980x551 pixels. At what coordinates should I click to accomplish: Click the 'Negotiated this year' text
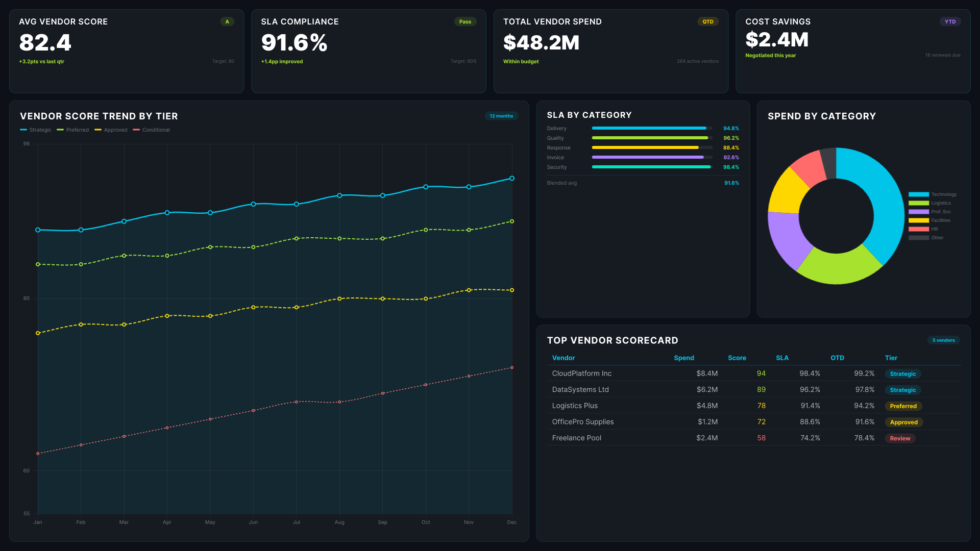click(x=771, y=56)
